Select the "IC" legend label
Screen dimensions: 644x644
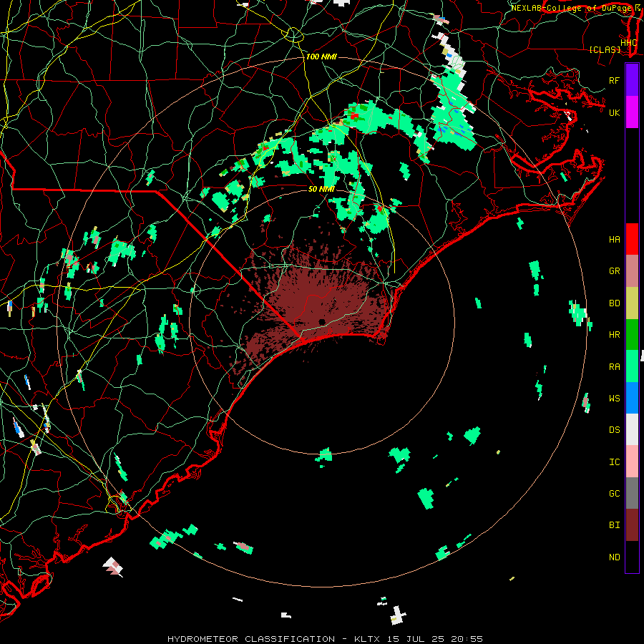(x=615, y=462)
